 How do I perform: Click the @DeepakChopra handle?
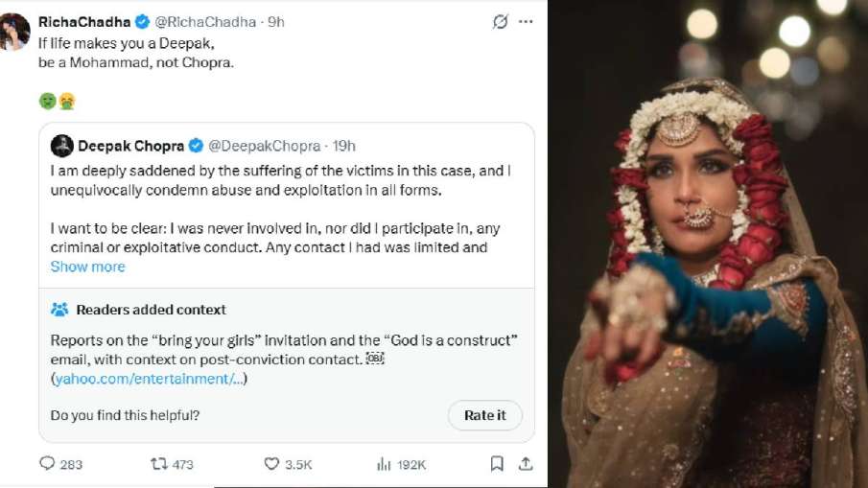263,146
